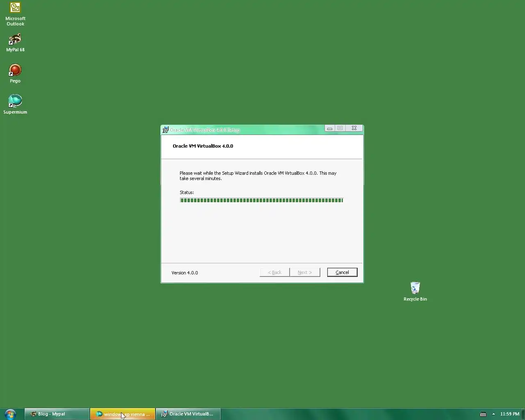This screenshot has width=525, height=420.
Task: Click the installation status progress bar
Action: tap(261, 200)
